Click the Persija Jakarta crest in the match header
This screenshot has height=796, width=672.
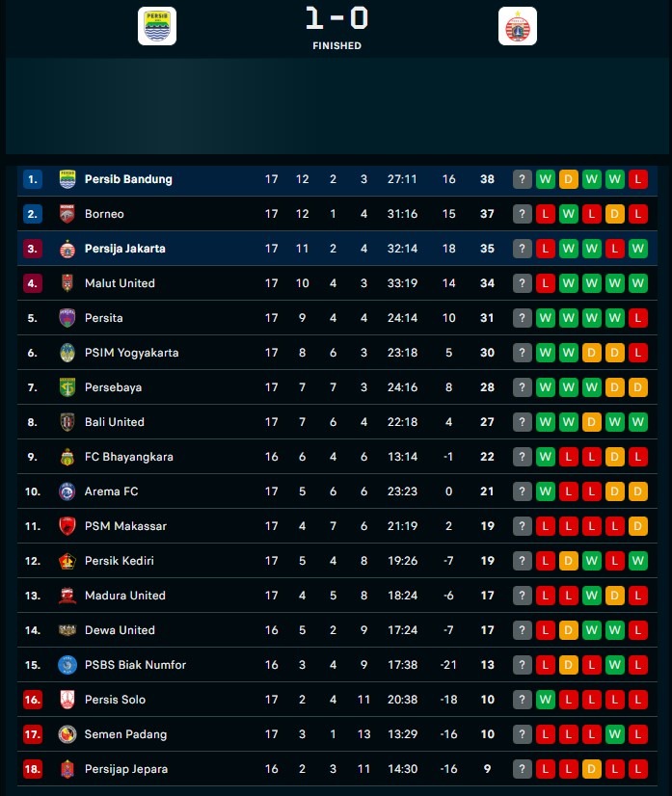coord(518,26)
